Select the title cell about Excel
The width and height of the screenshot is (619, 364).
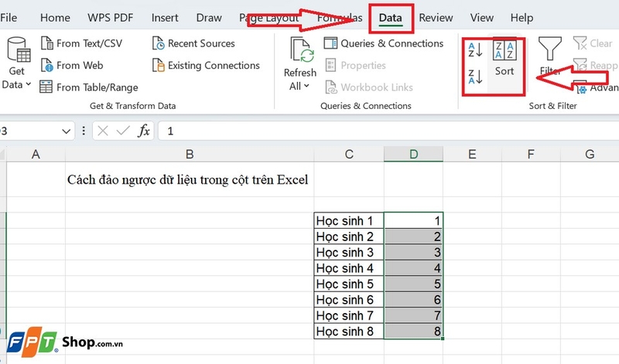190,179
